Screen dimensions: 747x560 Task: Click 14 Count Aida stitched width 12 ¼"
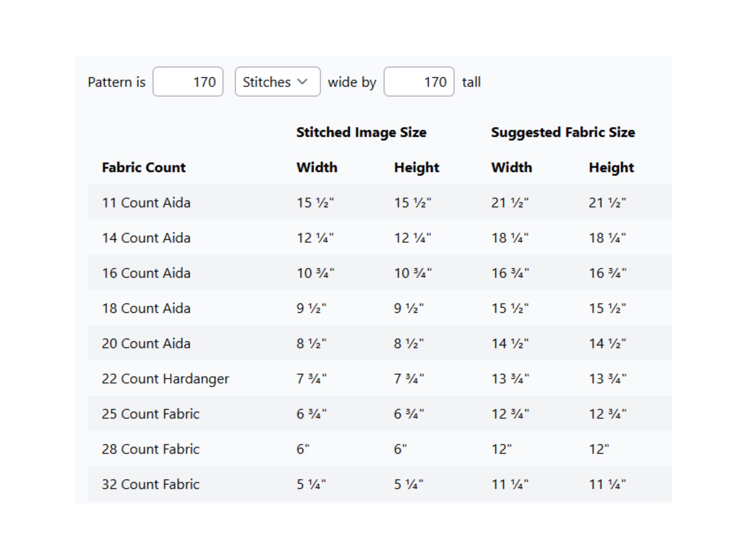point(315,238)
